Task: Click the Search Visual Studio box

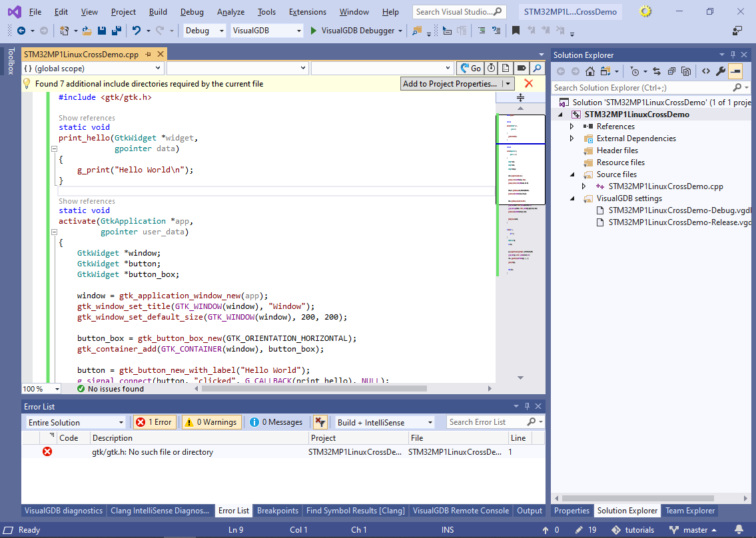Action: (x=460, y=12)
